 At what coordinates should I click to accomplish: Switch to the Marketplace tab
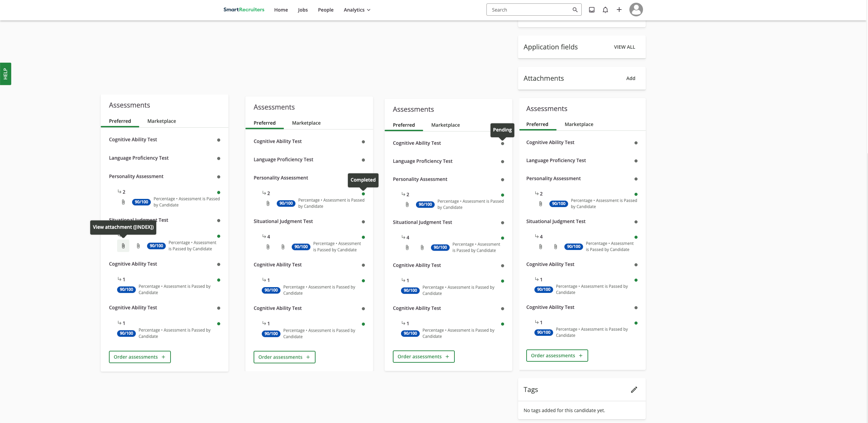(162, 121)
